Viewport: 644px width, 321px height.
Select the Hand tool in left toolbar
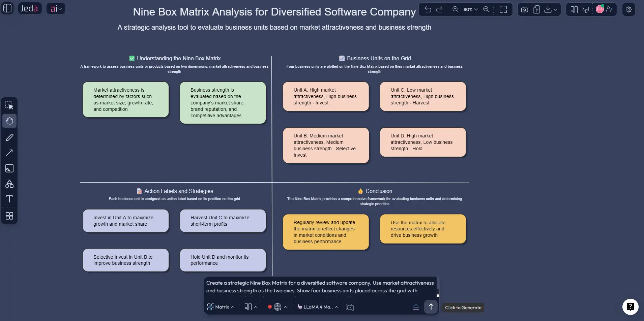[9, 121]
